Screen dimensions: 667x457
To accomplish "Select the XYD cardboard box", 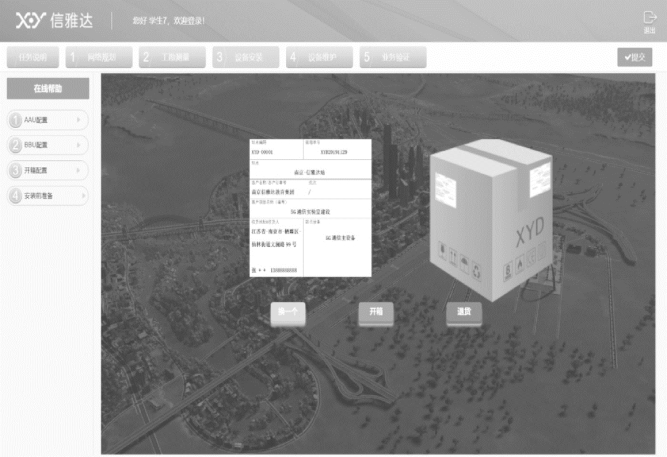I will (x=491, y=220).
